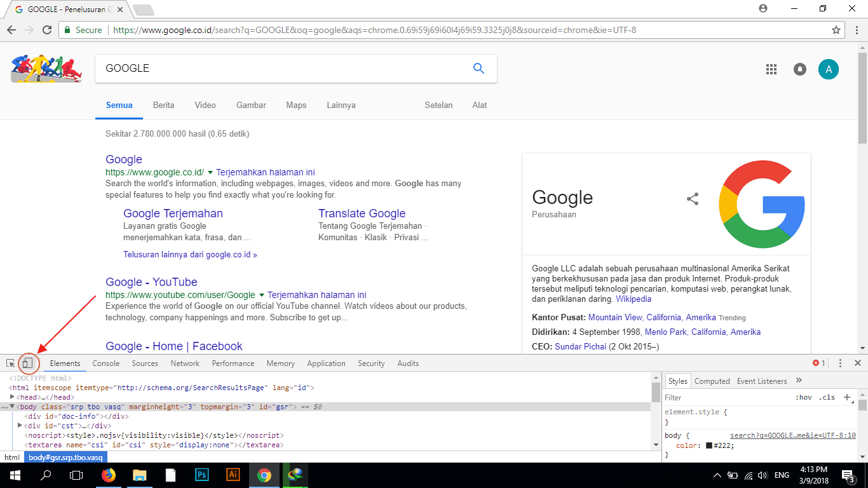Viewport: 868px width, 488px height.
Task: Open Telusuran lainnya dari google.co.id
Action: click(190, 254)
